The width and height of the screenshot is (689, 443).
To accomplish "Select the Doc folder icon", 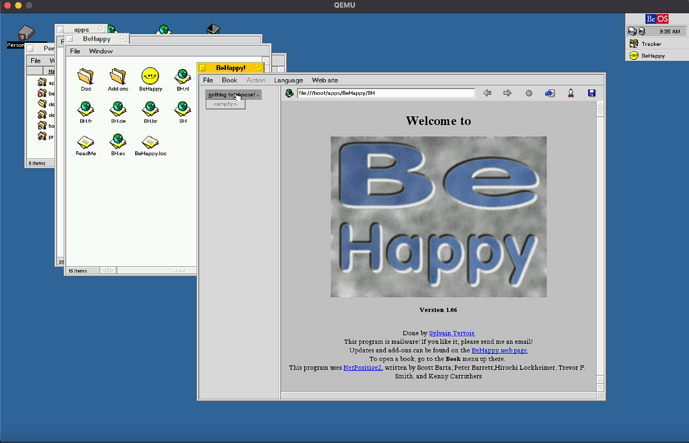I will (86, 76).
